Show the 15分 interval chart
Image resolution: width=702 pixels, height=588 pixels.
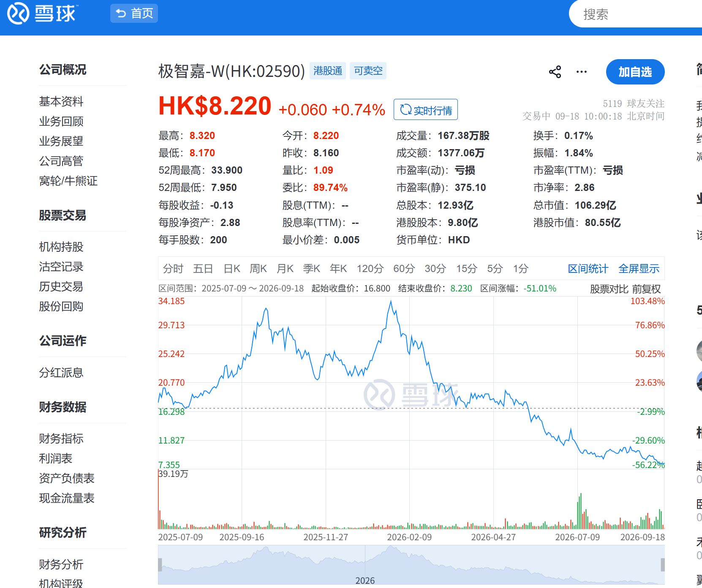tap(467, 269)
